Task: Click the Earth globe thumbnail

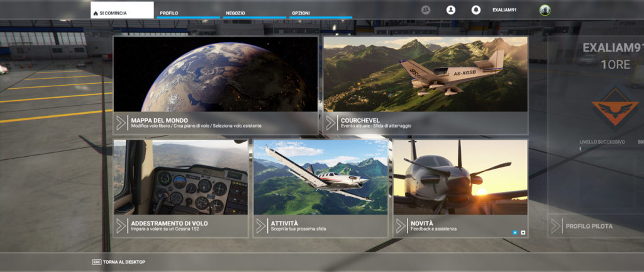Action: pyautogui.click(x=216, y=74)
